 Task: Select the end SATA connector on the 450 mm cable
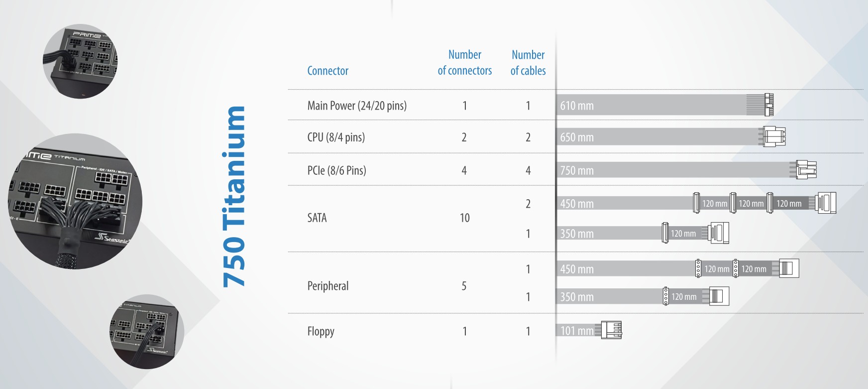click(827, 203)
